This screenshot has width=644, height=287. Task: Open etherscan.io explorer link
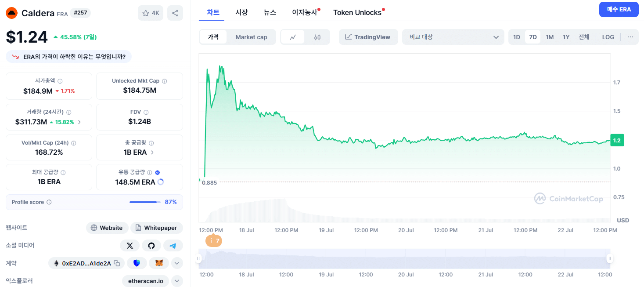[145, 281]
